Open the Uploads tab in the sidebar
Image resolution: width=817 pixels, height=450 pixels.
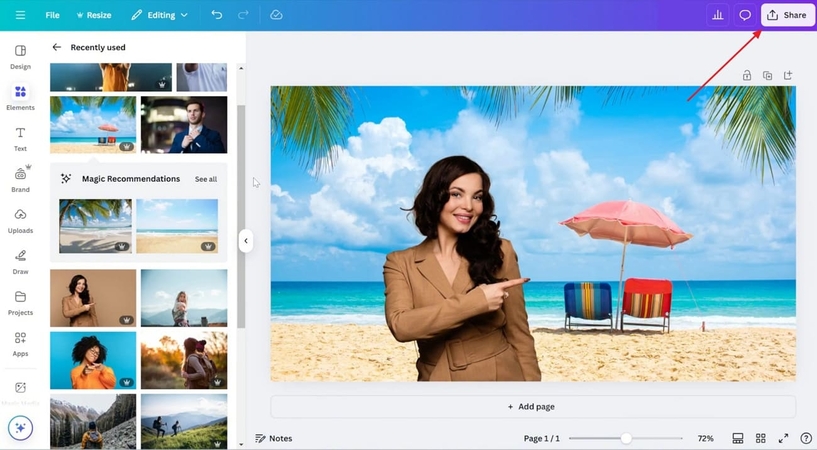point(20,221)
